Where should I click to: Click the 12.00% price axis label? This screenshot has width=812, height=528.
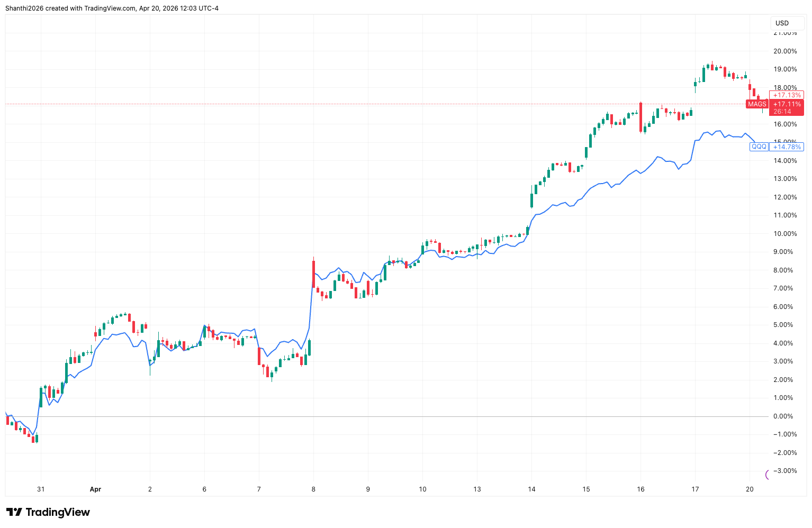pyautogui.click(x=785, y=197)
